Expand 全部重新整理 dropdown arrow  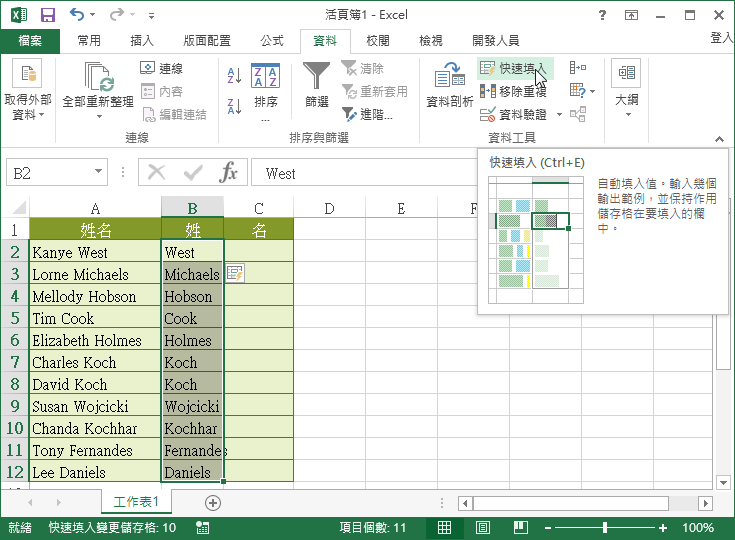click(x=99, y=116)
